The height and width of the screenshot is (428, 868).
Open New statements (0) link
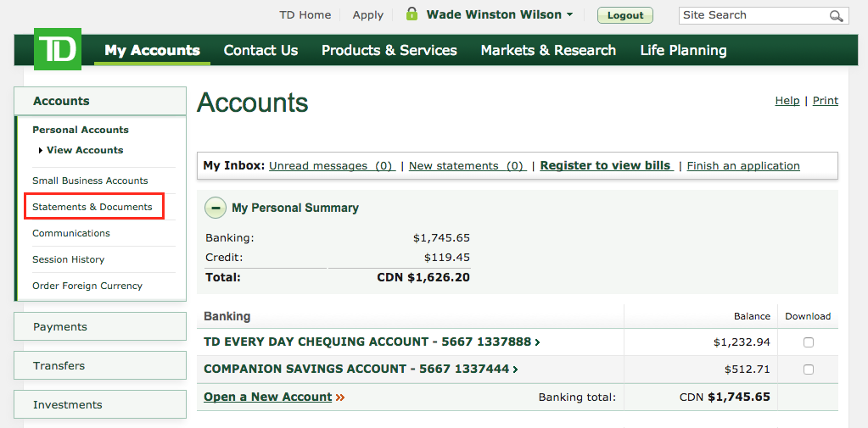(468, 166)
